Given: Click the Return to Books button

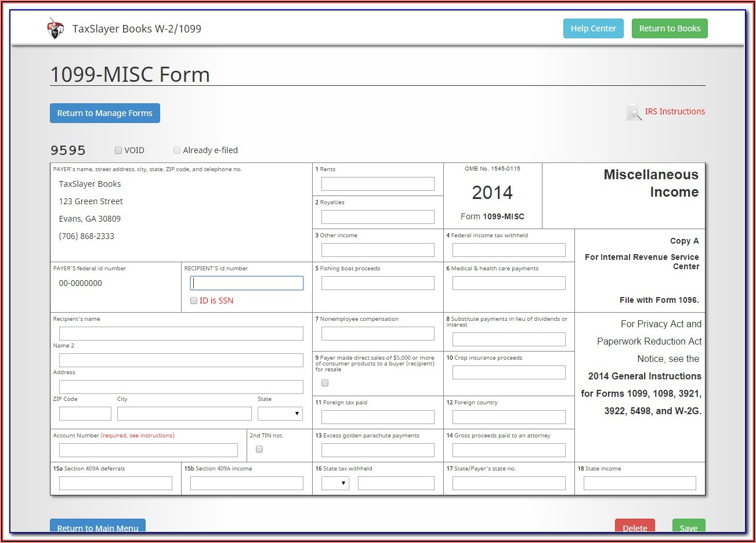Looking at the screenshot, I should [x=670, y=28].
